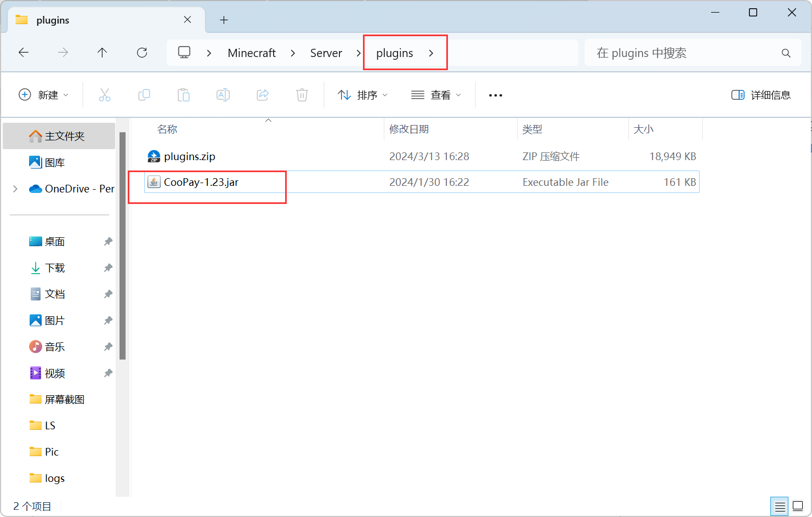Select the CooPay-1.23.jar file name
The height and width of the screenshot is (517, 812).
click(x=201, y=182)
